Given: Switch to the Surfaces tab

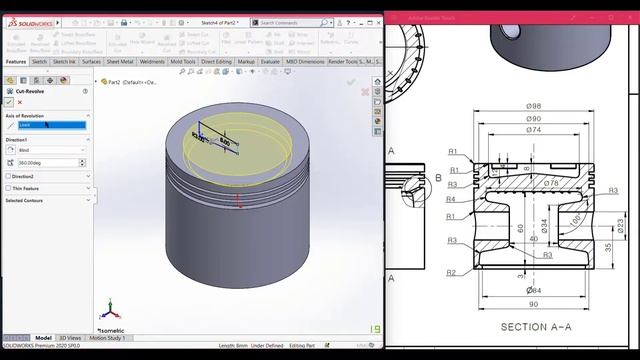Looking at the screenshot, I should tap(91, 62).
